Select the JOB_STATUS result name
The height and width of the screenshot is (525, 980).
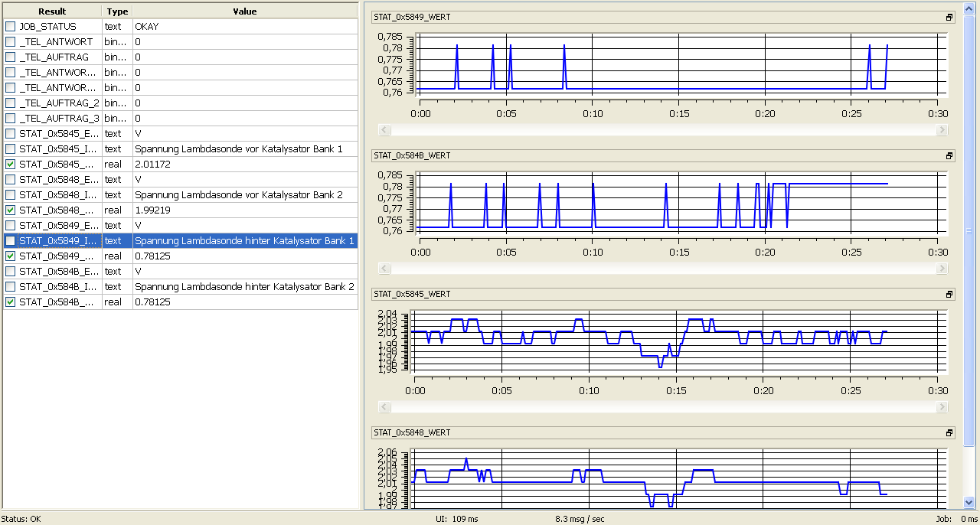[47, 26]
